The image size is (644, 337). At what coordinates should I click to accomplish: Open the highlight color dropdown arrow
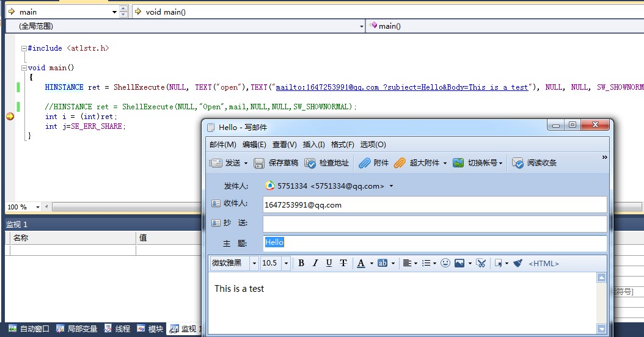point(393,264)
